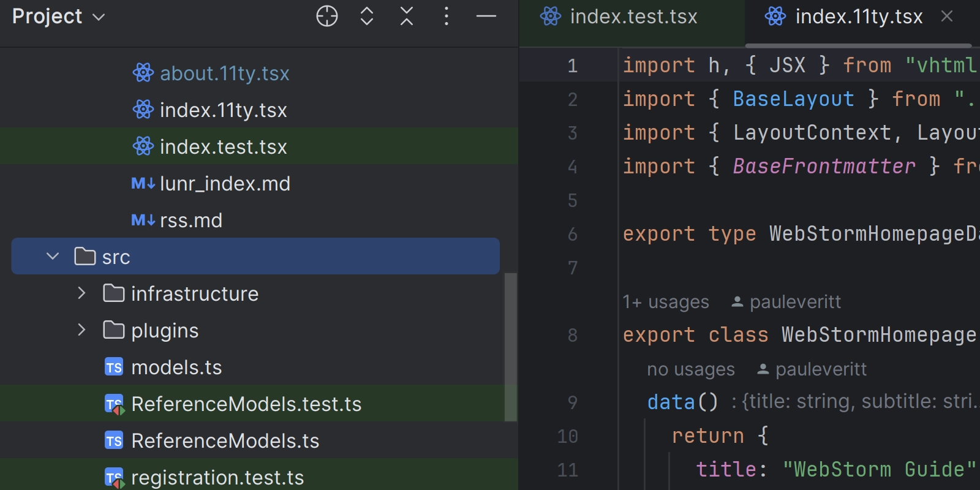980x490 pixels.
Task: Select models.ts in the project tree
Action: pyautogui.click(x=176, y=367)
